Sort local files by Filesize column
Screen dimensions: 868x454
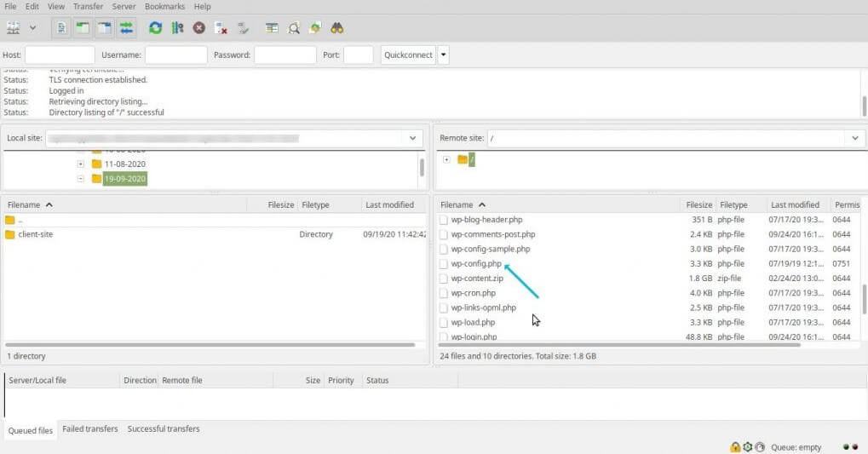[x=273, y=204]
